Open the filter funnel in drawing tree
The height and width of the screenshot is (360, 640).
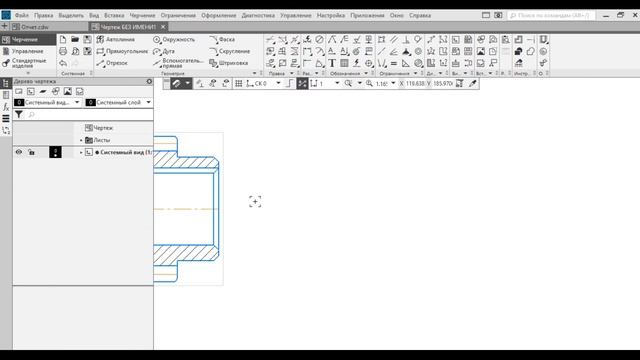(19, 115)
